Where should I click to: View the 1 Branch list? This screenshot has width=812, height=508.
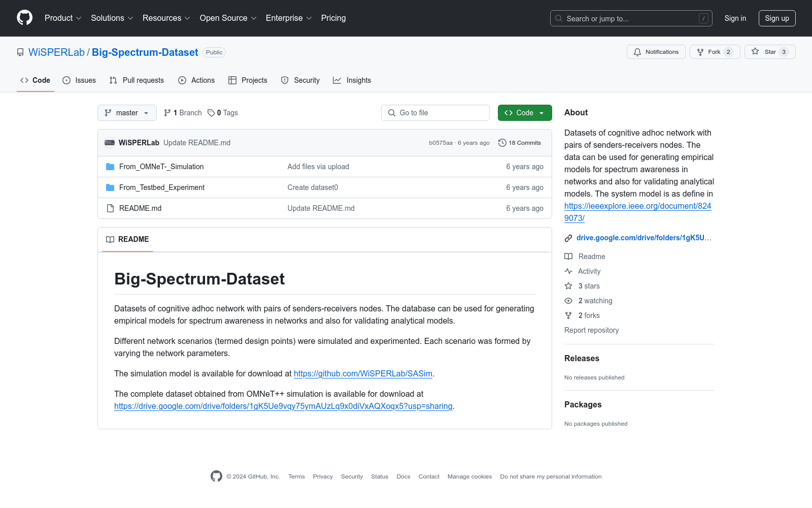coord(183,113)
